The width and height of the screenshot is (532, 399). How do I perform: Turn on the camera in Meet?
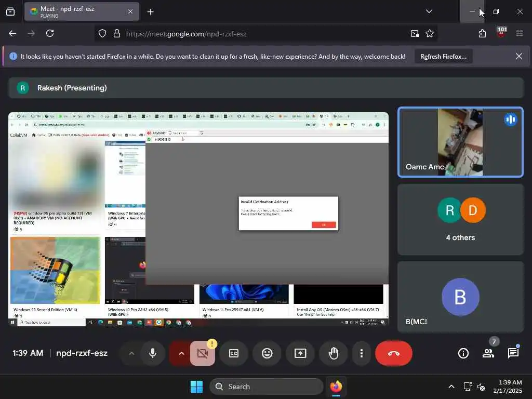pyautogui.click(x=203, y=353)
